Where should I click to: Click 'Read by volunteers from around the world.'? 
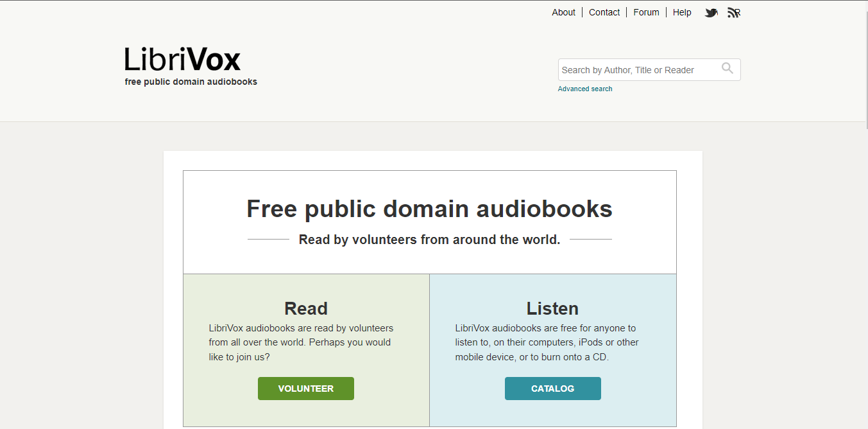(x=430, y=240)
